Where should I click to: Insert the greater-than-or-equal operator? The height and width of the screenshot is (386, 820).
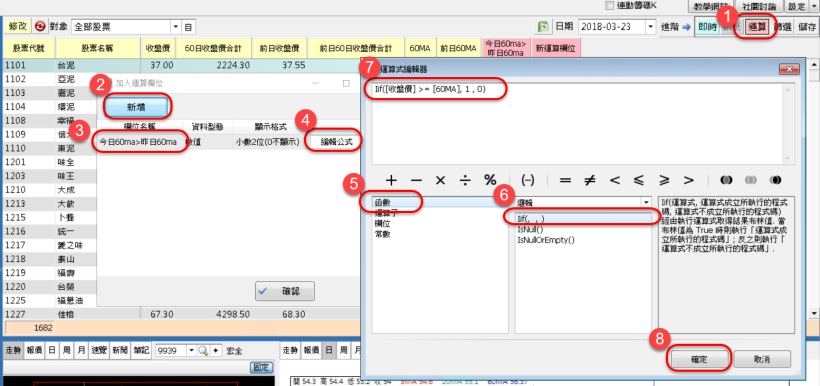(664, 180)
